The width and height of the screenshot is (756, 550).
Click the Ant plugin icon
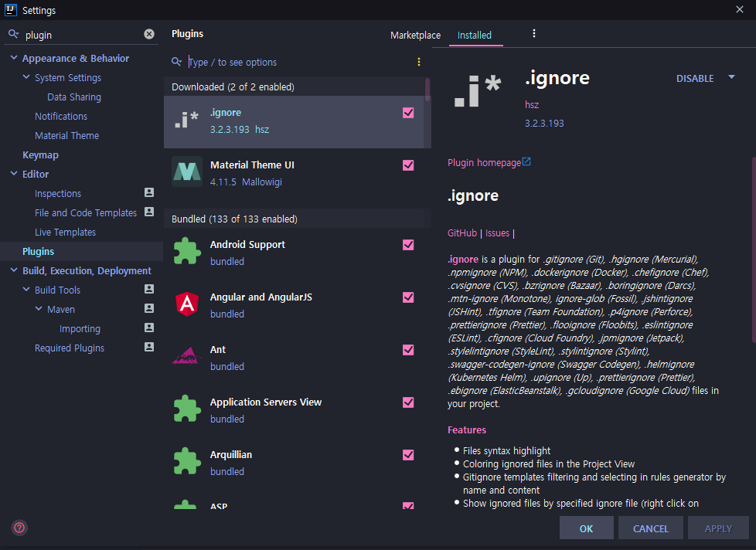[186, 356]
